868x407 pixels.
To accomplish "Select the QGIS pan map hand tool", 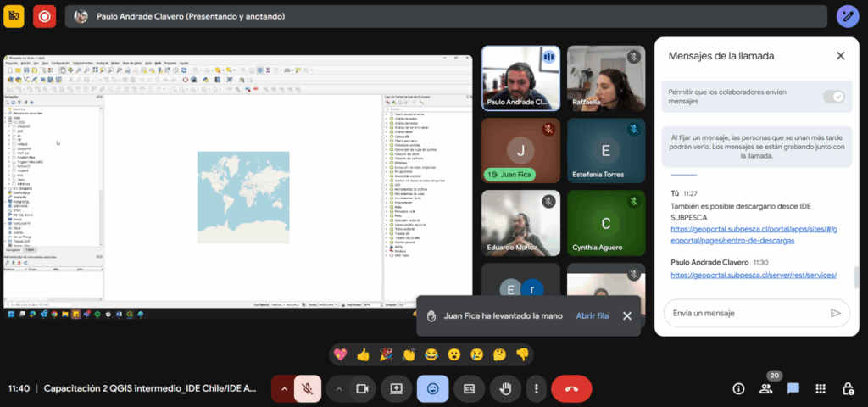I will point(63,70).
